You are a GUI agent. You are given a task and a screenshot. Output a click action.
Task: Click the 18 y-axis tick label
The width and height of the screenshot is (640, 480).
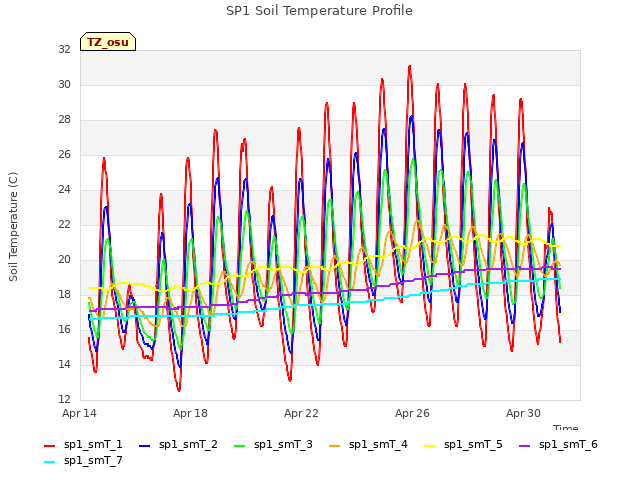point(64,294)
